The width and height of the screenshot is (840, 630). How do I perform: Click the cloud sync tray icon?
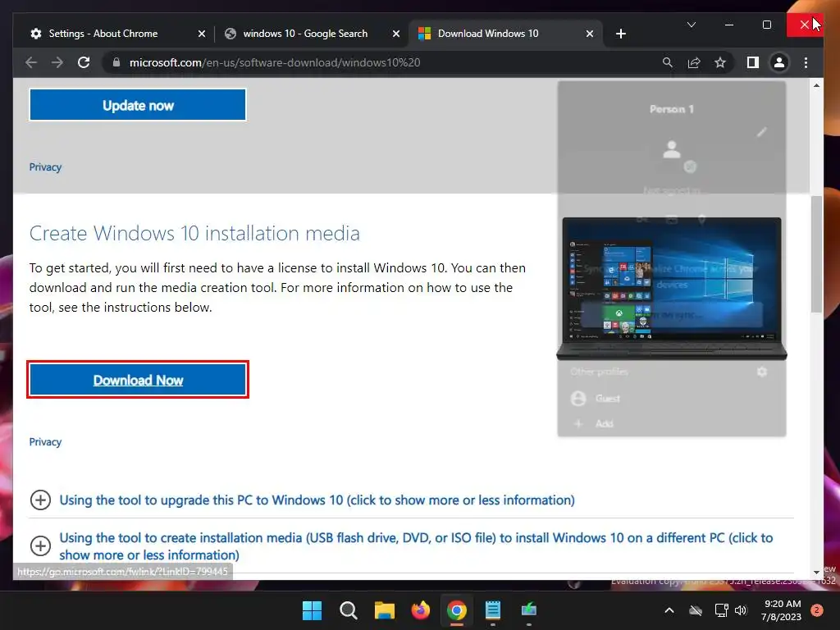pos(696,610)
